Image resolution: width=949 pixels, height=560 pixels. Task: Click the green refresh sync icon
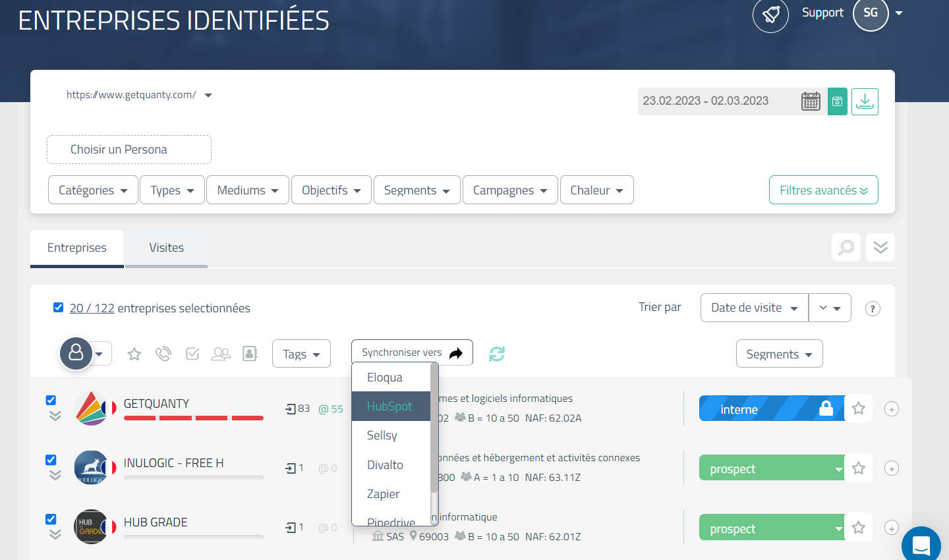(x=497, y=354)
